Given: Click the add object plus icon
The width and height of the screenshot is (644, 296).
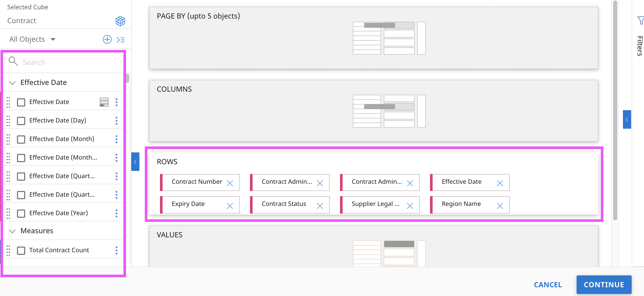Looking at the screenshot, I should [x=107, y=39].
